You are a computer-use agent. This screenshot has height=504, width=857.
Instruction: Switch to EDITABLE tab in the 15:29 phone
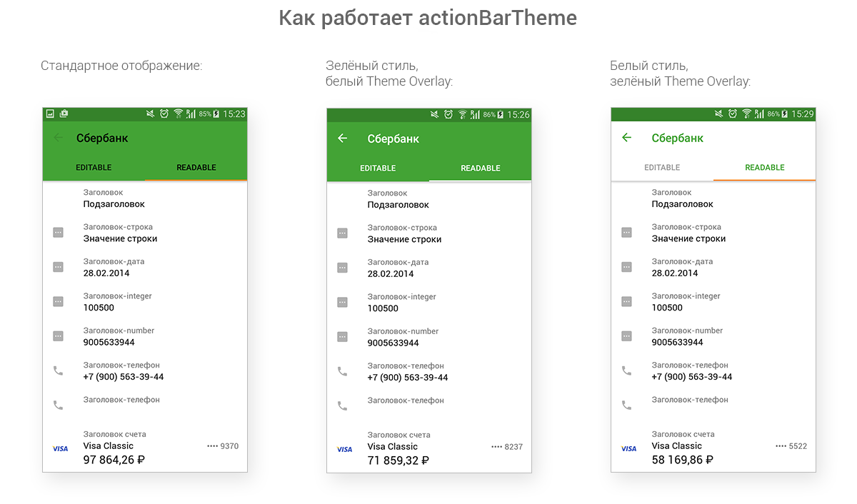pyautogui.click(x=662, y=168)
